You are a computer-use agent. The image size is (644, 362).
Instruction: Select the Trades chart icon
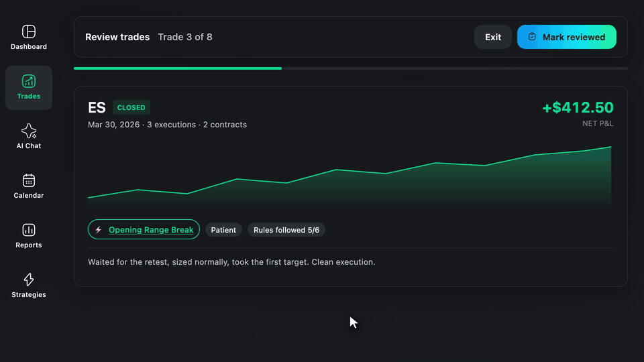pos(29,81)
